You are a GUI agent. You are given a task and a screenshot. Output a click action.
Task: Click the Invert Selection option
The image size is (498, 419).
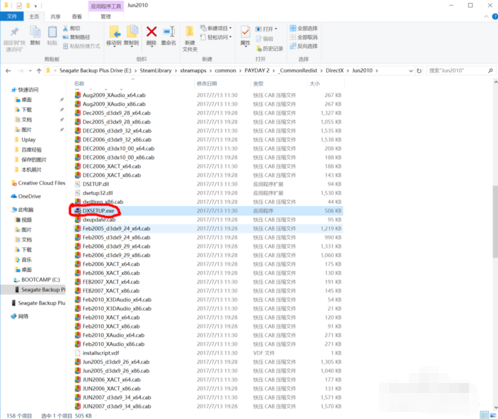(304, 46)
